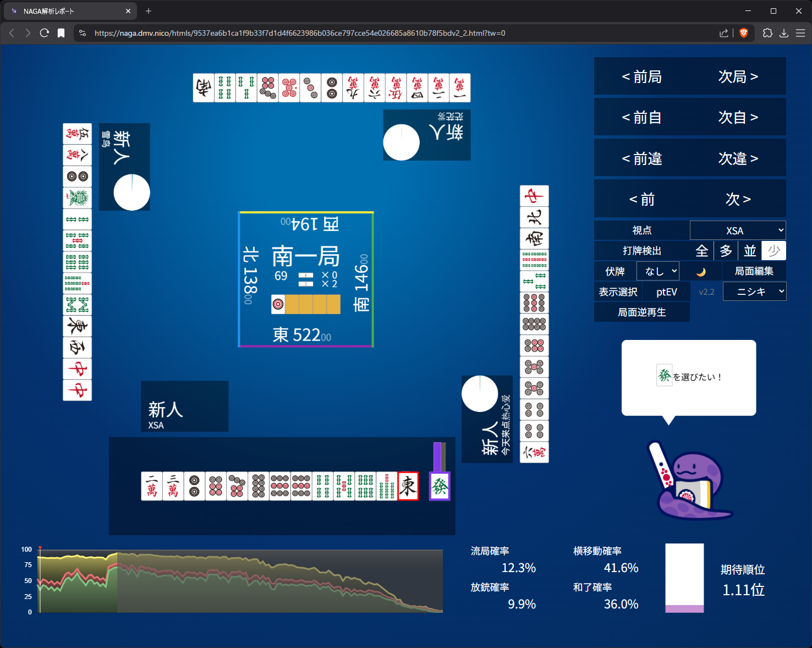Screen dimensions: 812x648
Task: Set discard detection to 多
Action: 726,251
